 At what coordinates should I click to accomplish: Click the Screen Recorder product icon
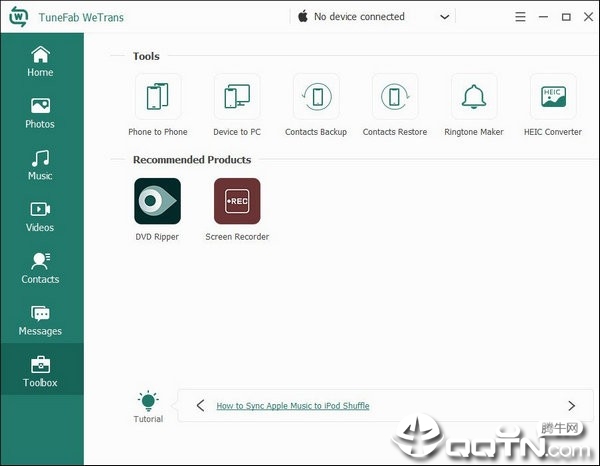237,201
